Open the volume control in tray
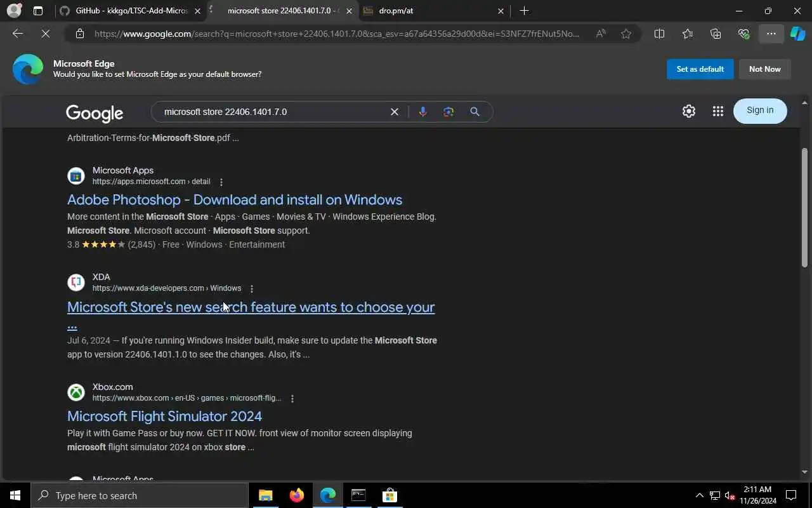This screenshot has width=812, height=508. pos(730,495)
